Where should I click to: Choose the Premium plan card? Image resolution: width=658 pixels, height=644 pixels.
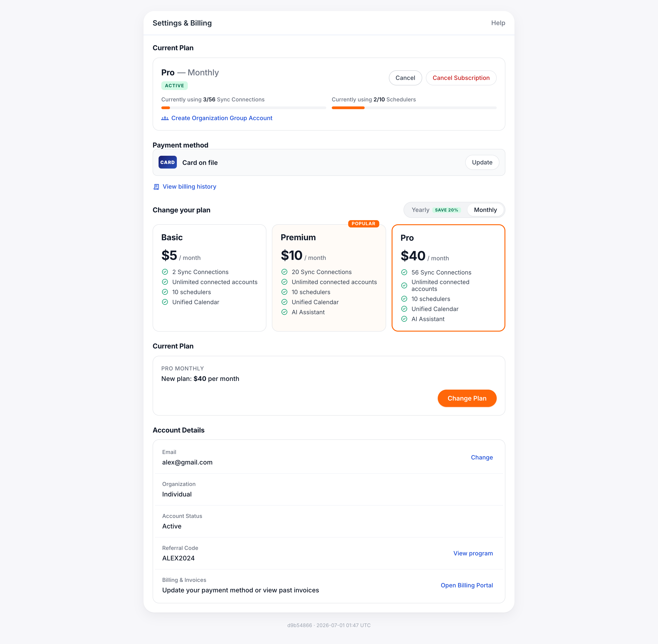pos(329,278)
